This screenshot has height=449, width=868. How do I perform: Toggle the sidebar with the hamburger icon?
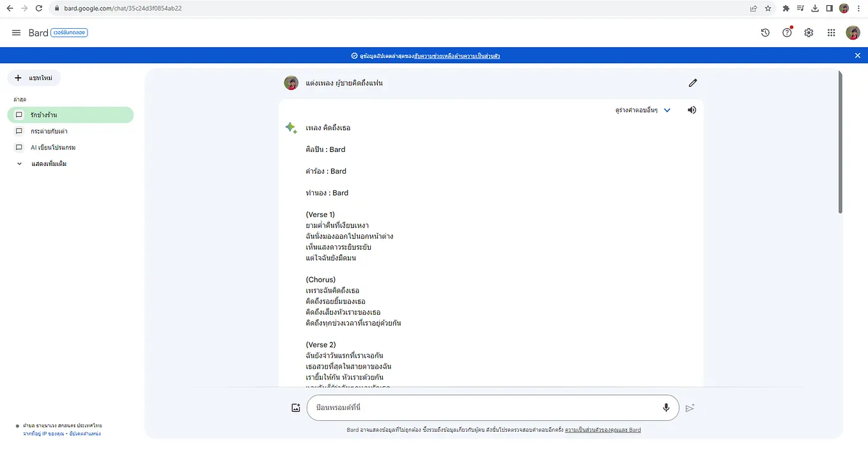click(16, 32)
